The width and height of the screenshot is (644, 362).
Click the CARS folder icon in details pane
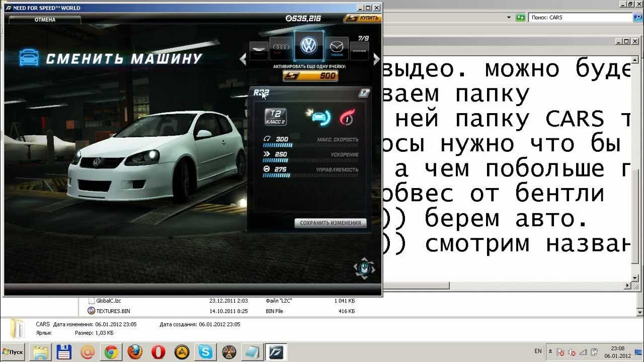tap(18, 329)
